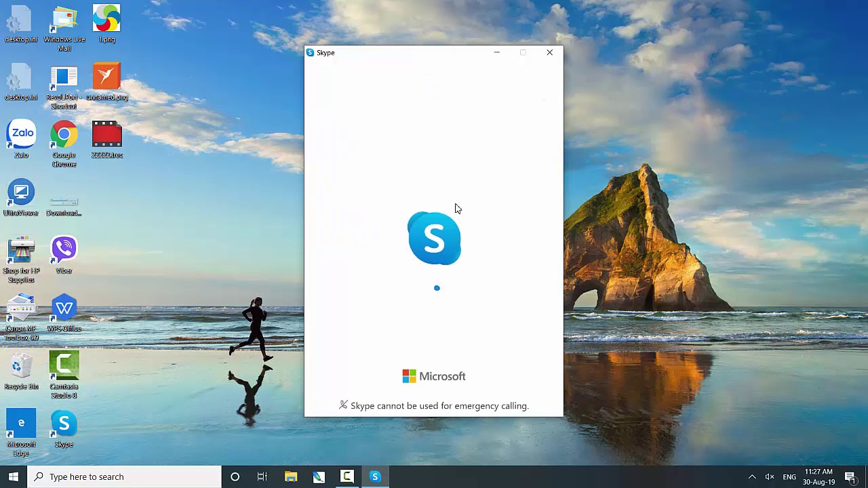Select the unnamed.png desktop file
Image resolution: width=868 pixels, height=488 pixels.
pos(106,83)
